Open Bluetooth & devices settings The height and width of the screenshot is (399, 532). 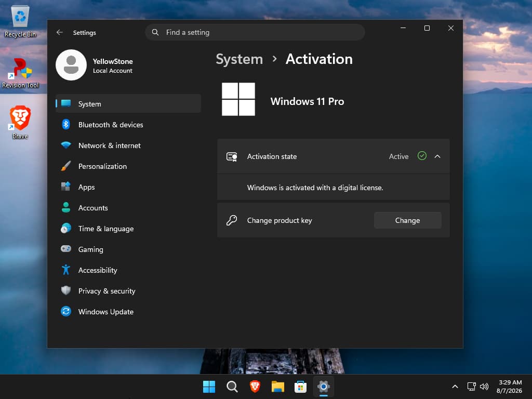point(128,125)
